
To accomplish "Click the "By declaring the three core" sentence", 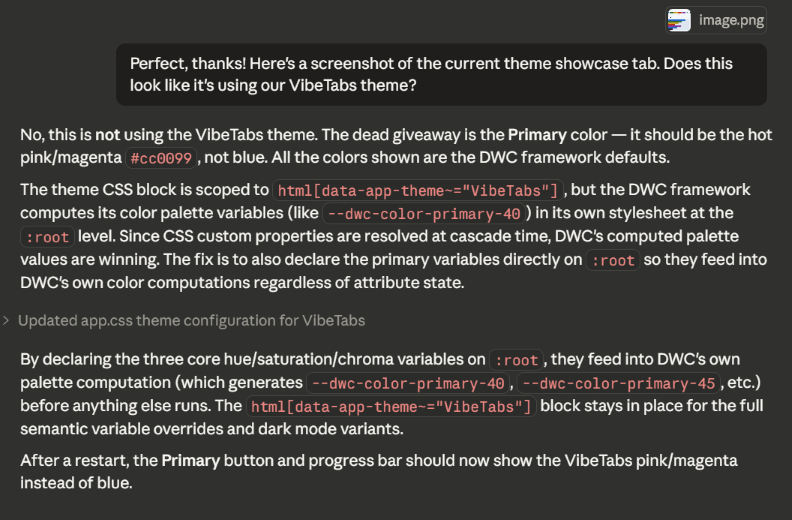I will click(250, 359).
